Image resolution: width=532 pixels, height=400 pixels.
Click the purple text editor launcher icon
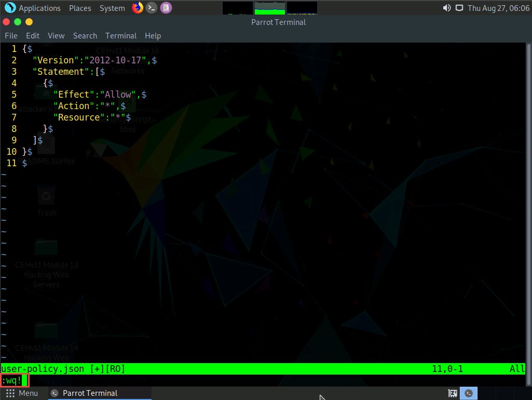(165, 8)
